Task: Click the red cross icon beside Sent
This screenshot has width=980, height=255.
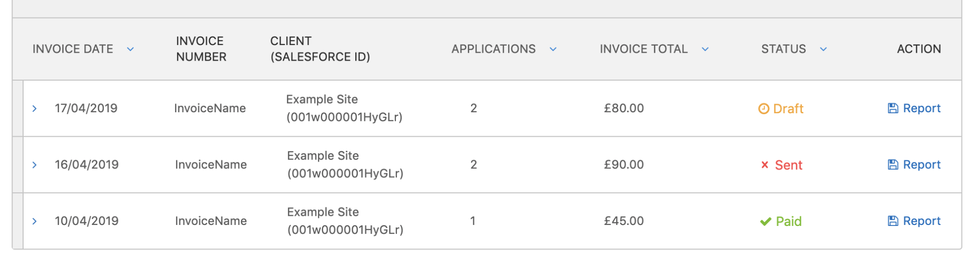Action: click(x=765, y=165)
